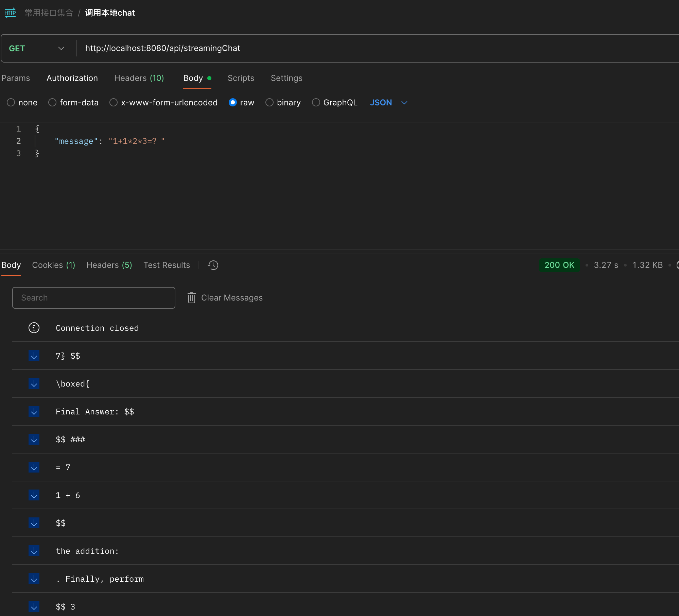Select the form-data radio button

click(52, 103)
